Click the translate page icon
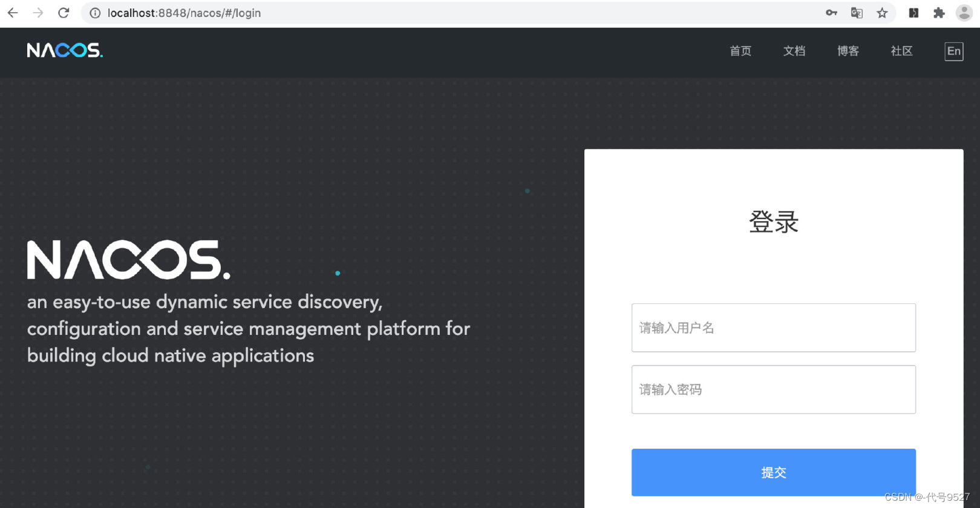 tap(857, 13)
